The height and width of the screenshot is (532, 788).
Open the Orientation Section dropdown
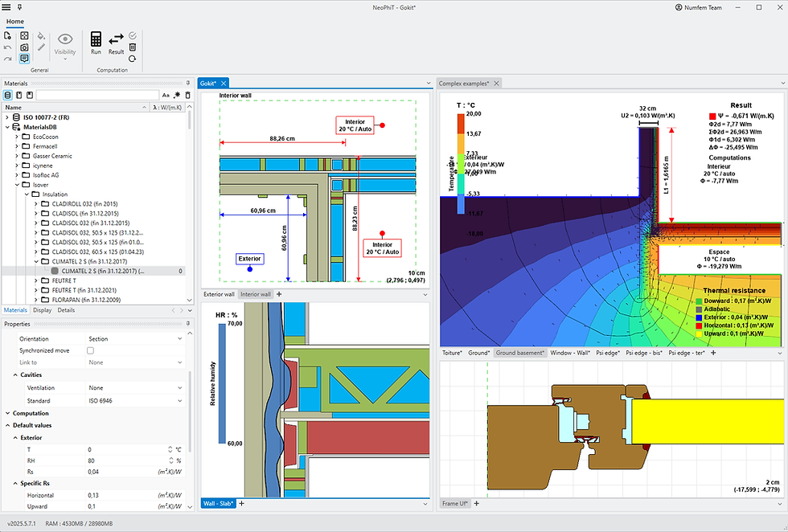tap(135, 338)
